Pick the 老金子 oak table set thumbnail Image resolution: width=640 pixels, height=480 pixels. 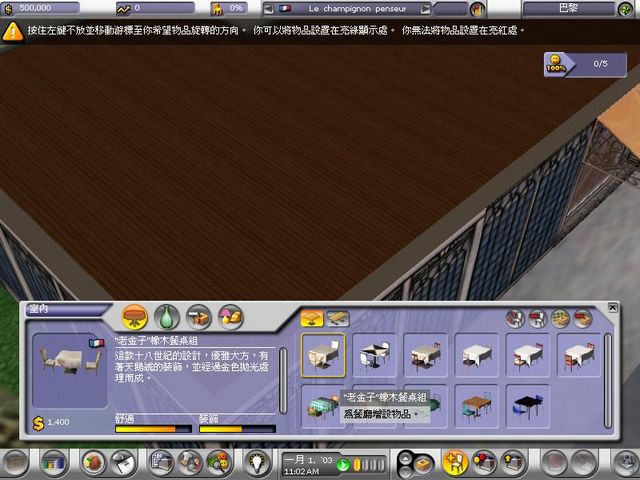[323, 355]
